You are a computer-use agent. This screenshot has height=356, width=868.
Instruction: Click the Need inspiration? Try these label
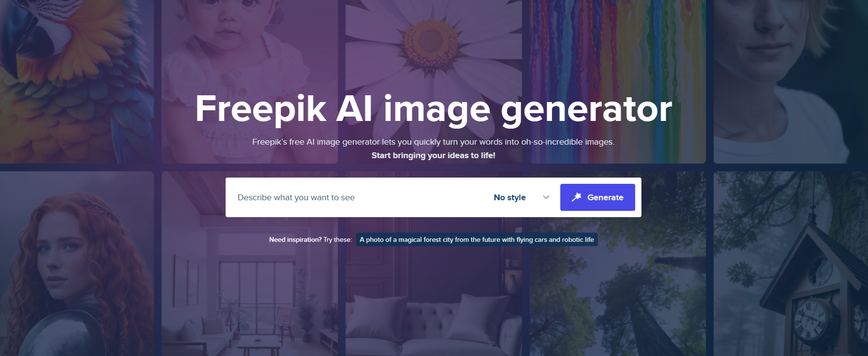point(311,239)
